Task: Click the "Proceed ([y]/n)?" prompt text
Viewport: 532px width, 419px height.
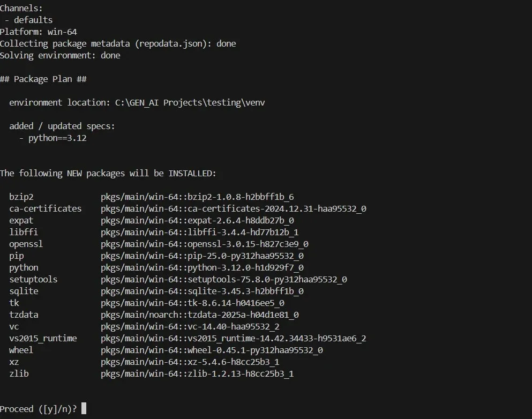Action: (38, 409)
